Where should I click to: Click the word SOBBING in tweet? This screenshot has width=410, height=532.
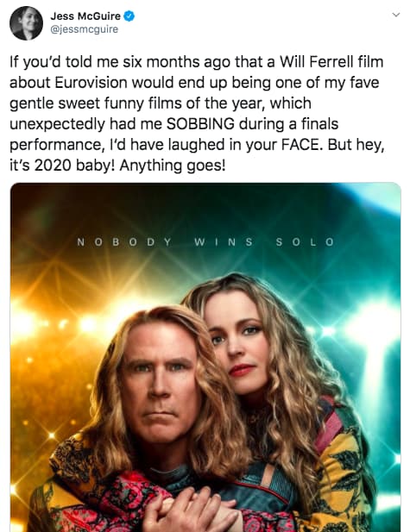click(x=200, y=124)
